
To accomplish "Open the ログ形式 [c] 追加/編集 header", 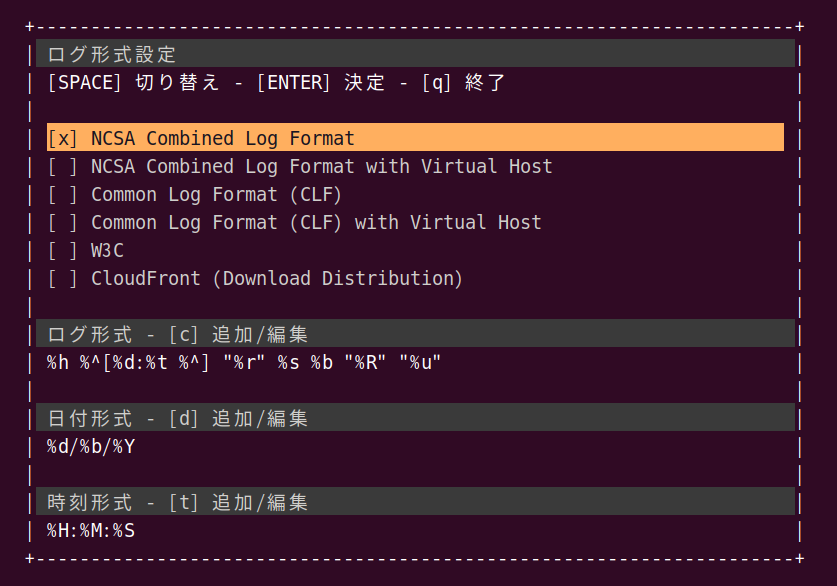I will pyautogui.click(x=415, y=334).
